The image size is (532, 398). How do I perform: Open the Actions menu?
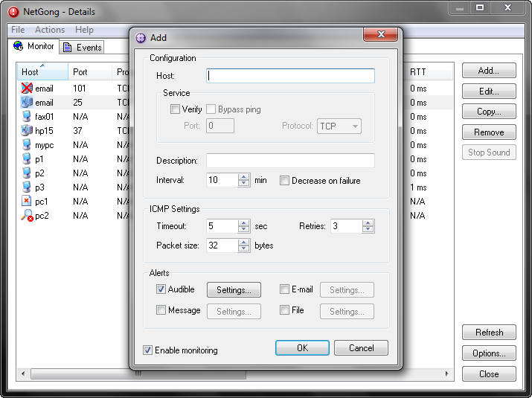pos(50,30)
